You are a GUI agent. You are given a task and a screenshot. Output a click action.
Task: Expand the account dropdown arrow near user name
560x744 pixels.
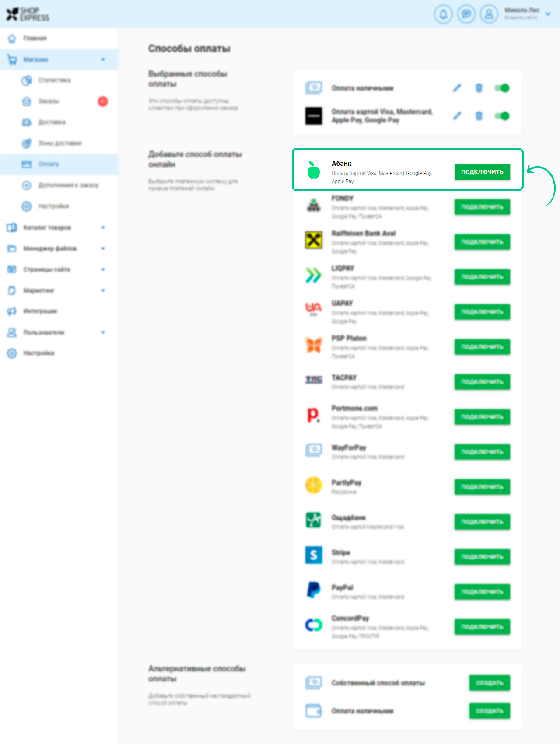(548, 14)
